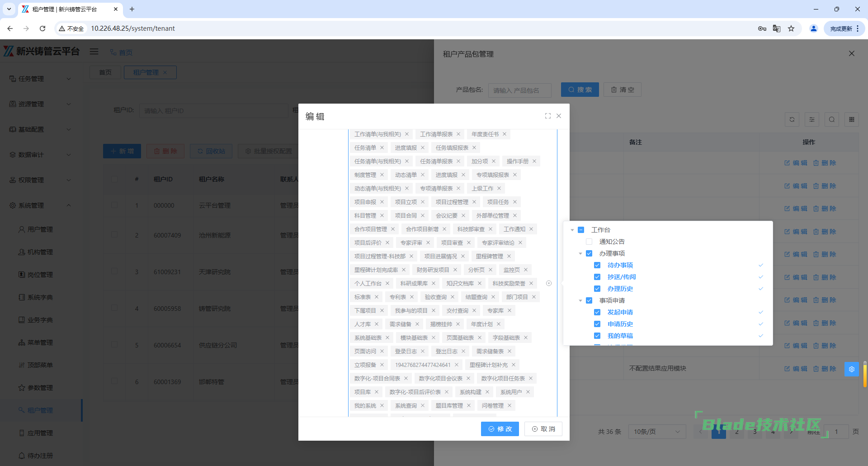Open the Google Translate icon in address bar

pyautogui.click(x=777, y=29)
